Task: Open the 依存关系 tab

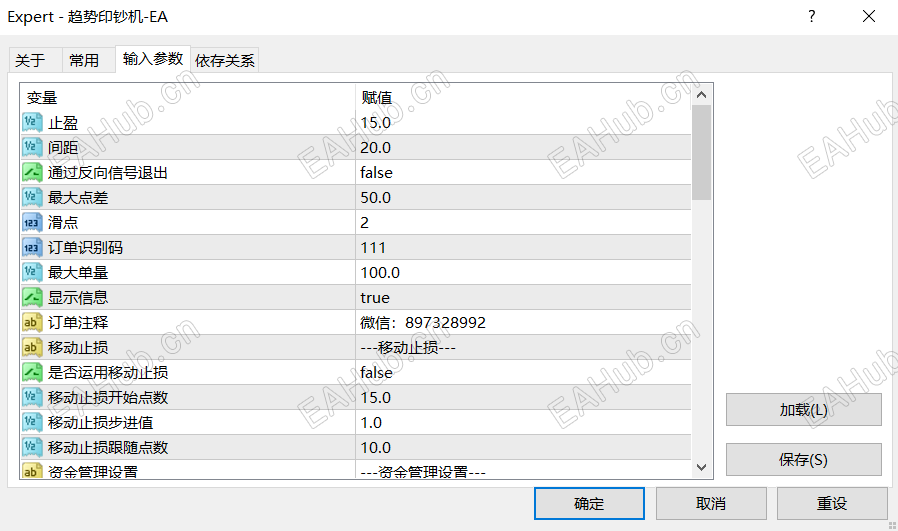Action: coord(224,60)
